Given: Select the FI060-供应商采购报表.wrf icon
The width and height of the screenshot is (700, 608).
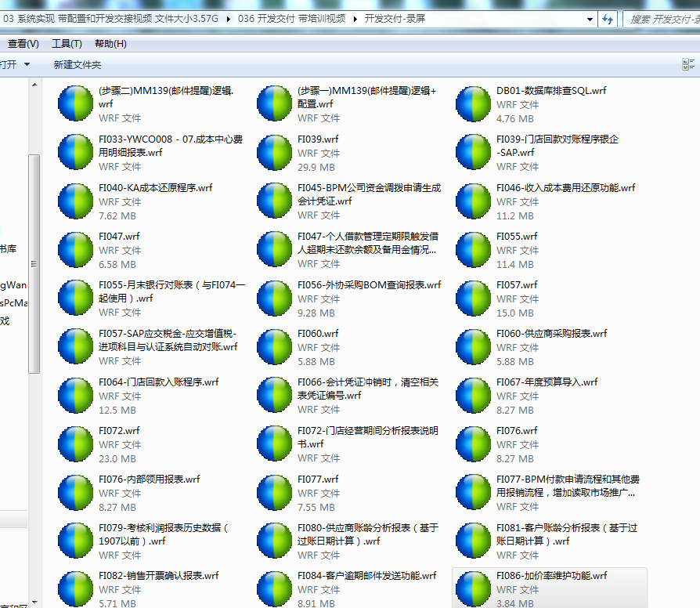Looking at the screenshot, I should click(x=473, y=347).
